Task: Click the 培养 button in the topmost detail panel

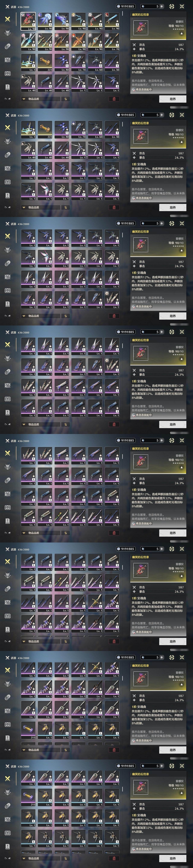Action: [172, 99]
